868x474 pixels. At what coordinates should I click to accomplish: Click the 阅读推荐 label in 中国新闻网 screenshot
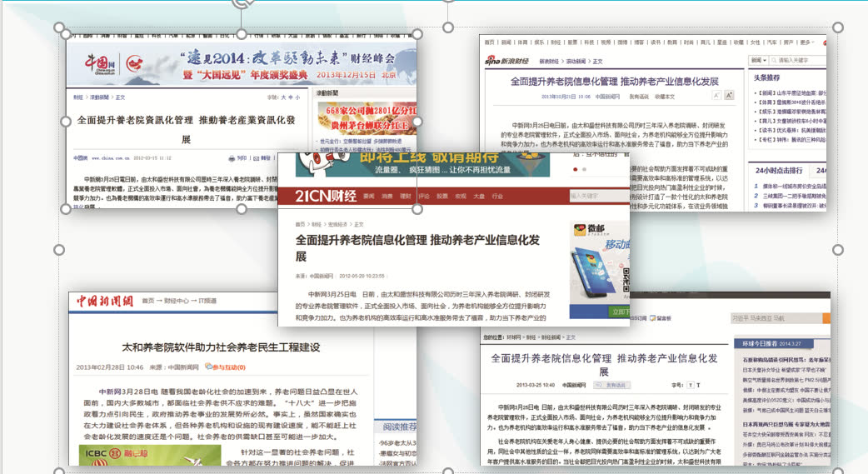tap(400, 427)
